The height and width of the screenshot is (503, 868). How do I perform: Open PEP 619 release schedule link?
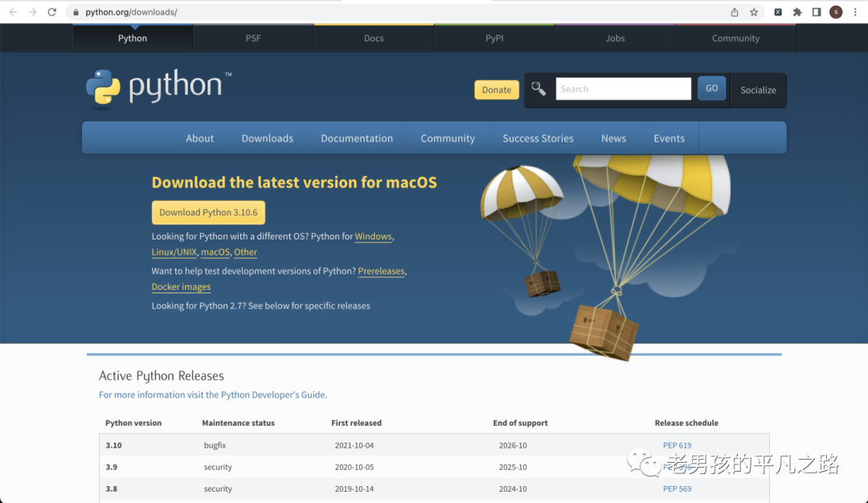pos(677,445)
